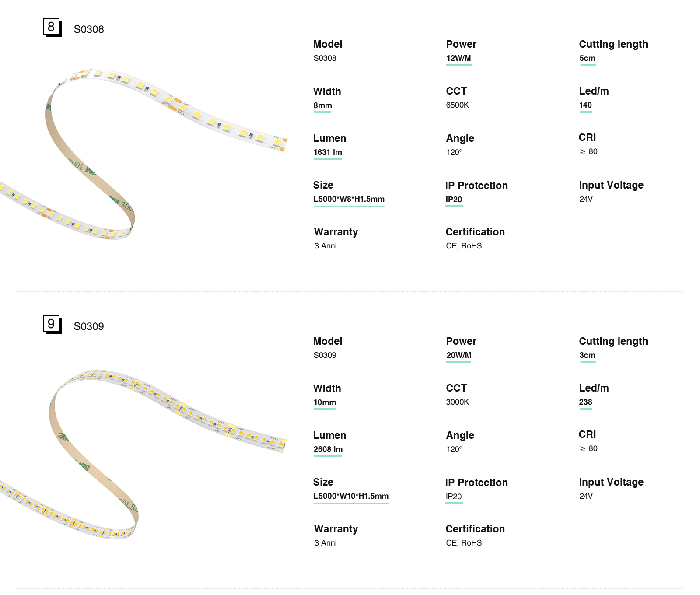Click the 3cm cutting length value
This screenshot has height=595, width=700.
(x=587, y=355)
